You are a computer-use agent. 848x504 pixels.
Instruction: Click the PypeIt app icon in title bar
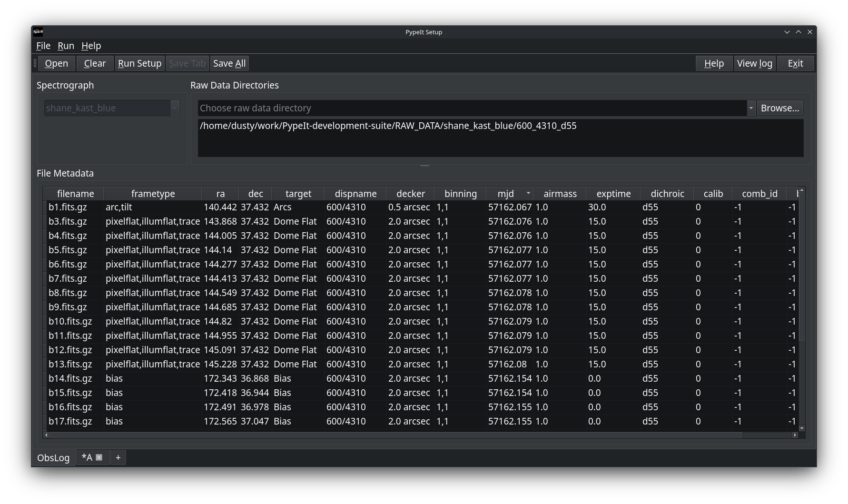pos(38,32)
